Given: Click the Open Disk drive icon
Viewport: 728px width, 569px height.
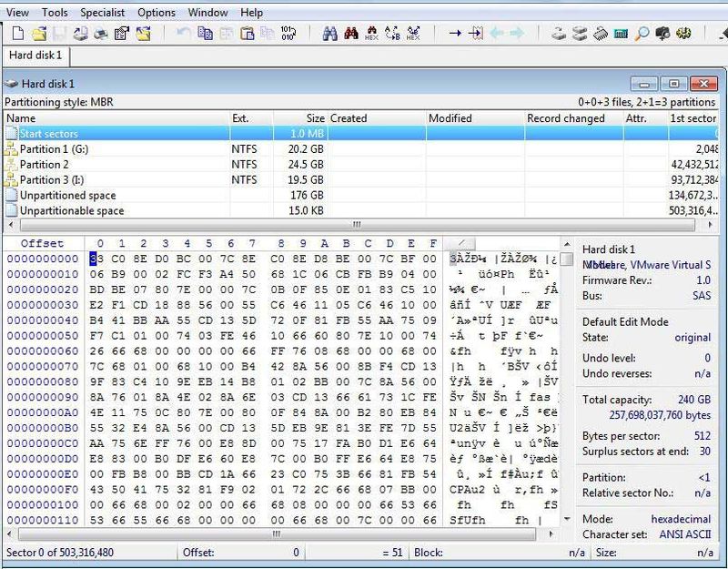Looking at the screenshot, I should click(x=559, y=33).
